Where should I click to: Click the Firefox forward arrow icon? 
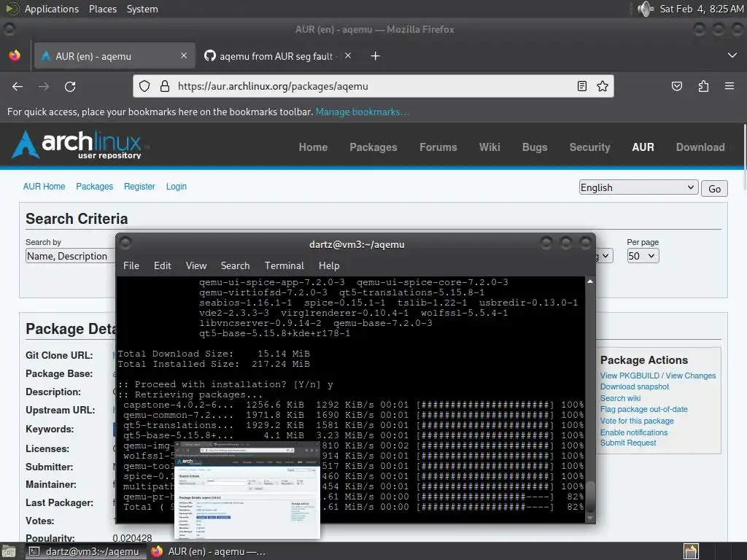click(44, 86)
